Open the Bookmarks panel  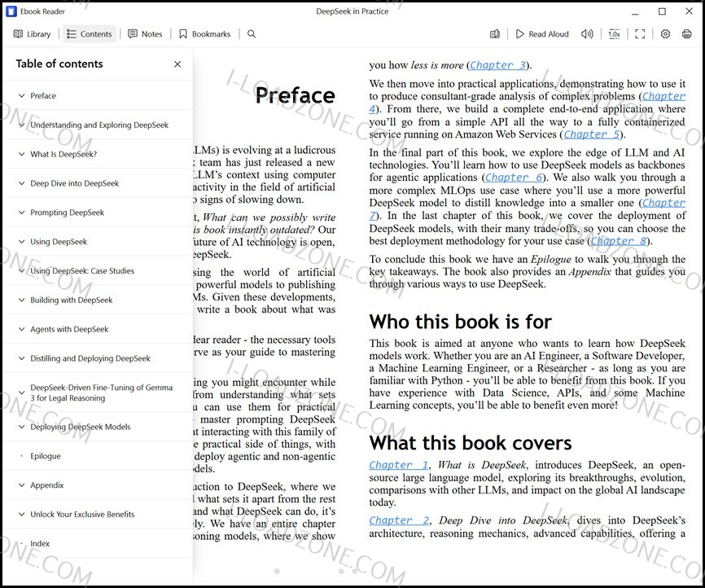click(204, 34)
